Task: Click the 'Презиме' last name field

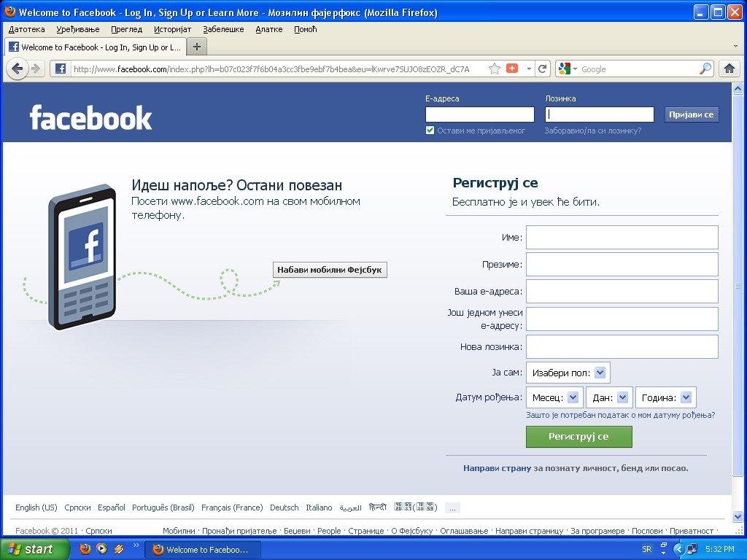Action: [622, 264]
